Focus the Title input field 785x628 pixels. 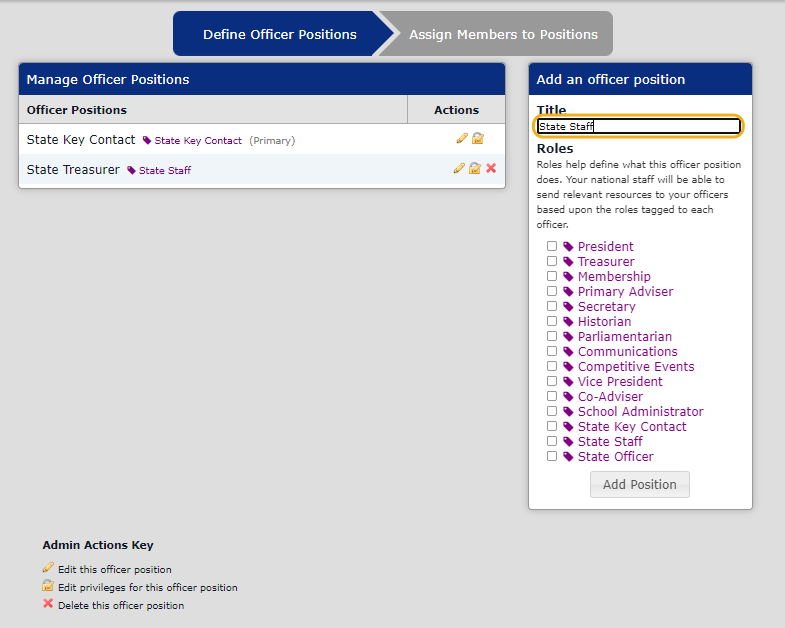[x=638, y=126]
